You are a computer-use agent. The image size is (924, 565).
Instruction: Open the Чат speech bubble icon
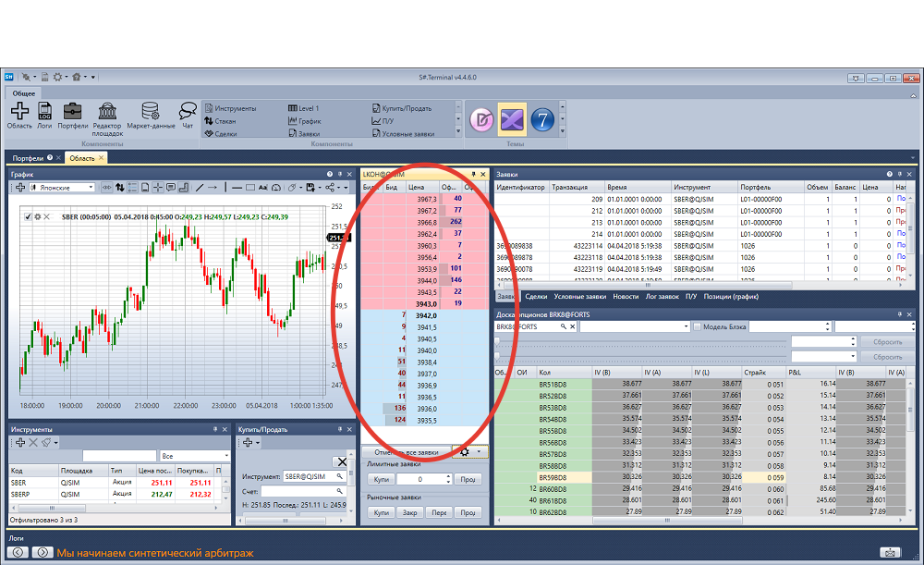point(188,111)
